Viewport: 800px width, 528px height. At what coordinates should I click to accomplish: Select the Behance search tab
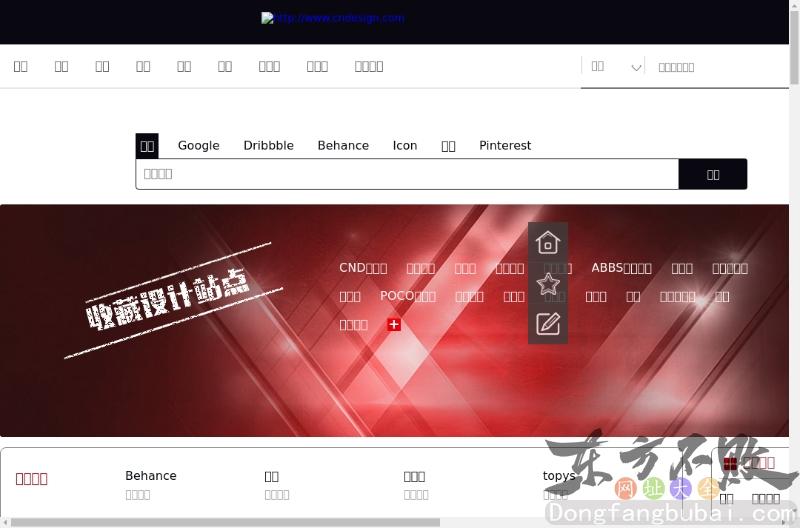(x=343, y=145)
